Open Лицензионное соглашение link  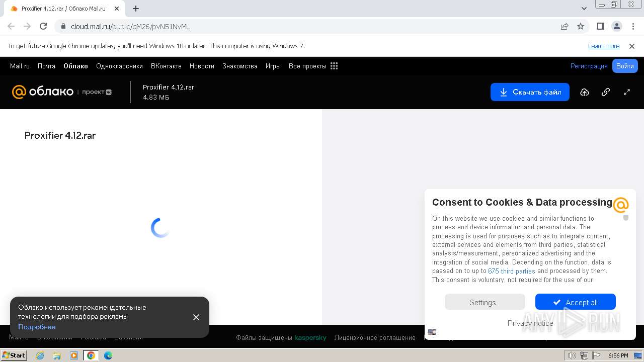click(375, 338)
